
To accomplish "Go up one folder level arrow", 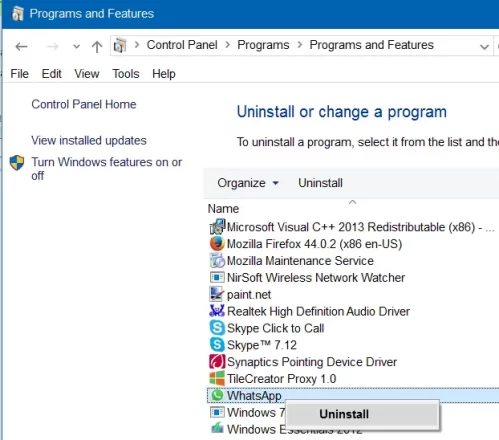I will coord(97,47).
